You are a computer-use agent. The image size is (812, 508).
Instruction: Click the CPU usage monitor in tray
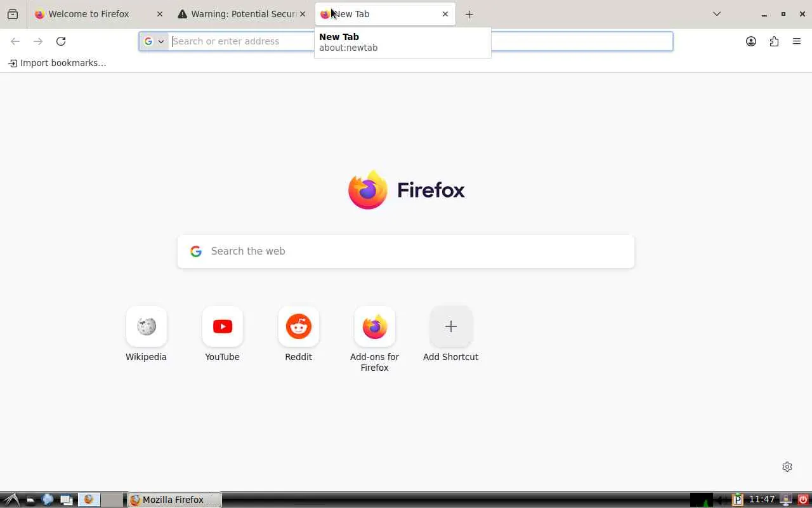(702, 500)
